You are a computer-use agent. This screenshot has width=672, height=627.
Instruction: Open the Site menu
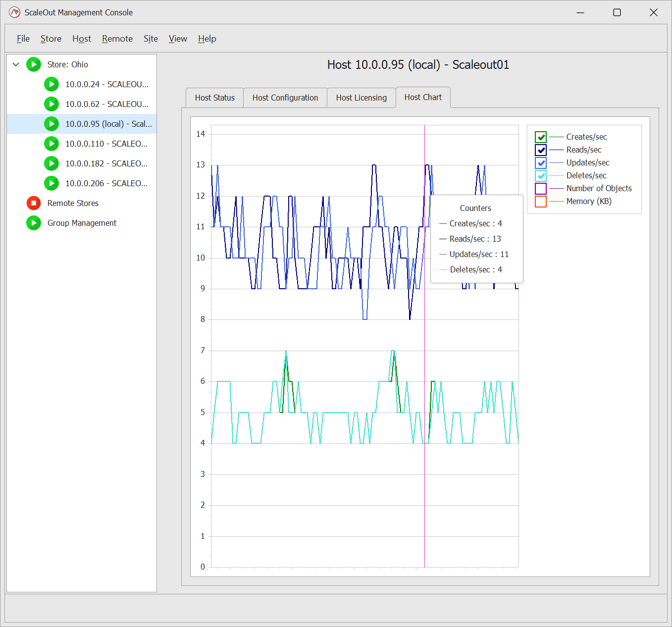click(x=151, y=39)
